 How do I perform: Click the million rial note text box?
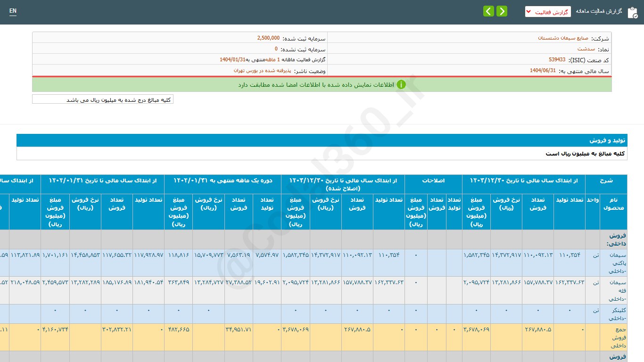[103, 99]
